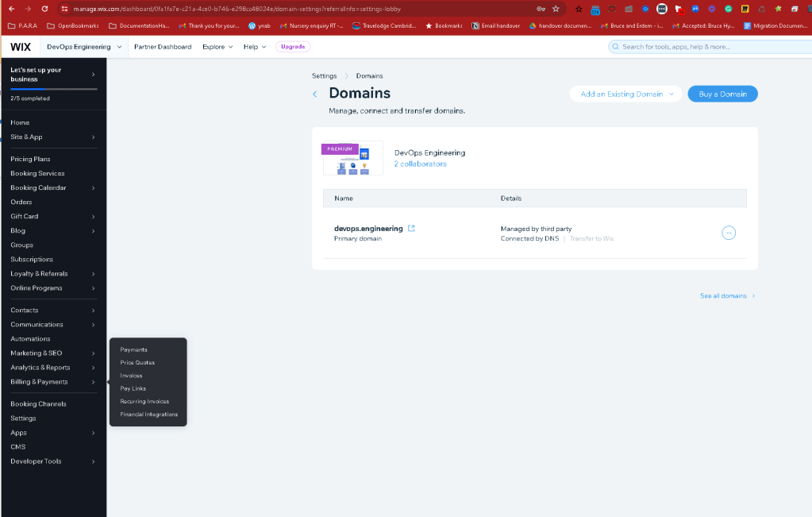Image resolution: width=812 pixels, height=517 pixels.
Task: Open Automations in the sidebar
Action: point(30,339)
